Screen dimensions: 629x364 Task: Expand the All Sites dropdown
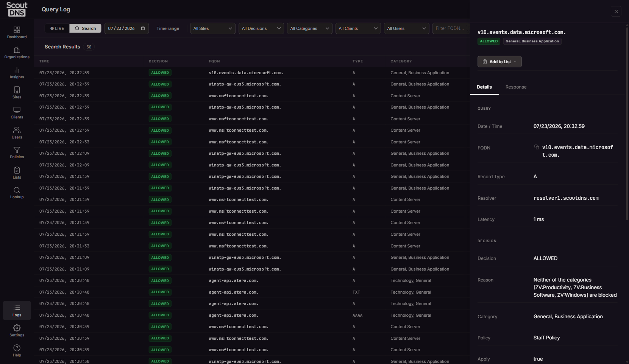tap(213, 28)
